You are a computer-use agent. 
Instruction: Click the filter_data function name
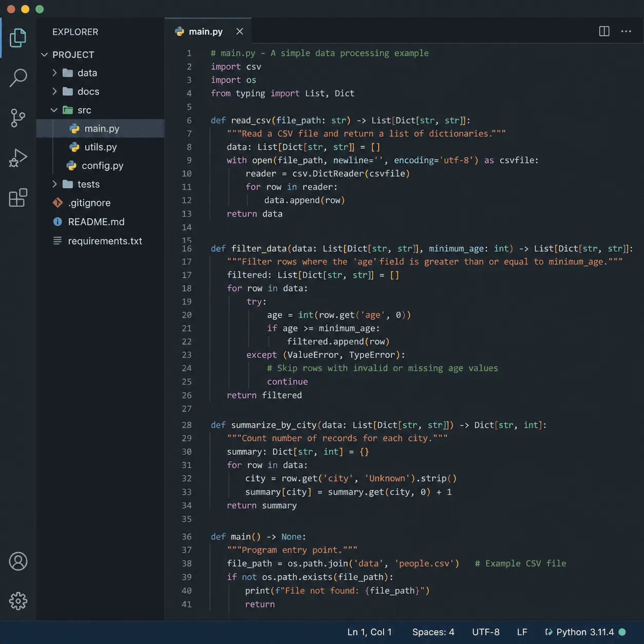coord(259,249)
